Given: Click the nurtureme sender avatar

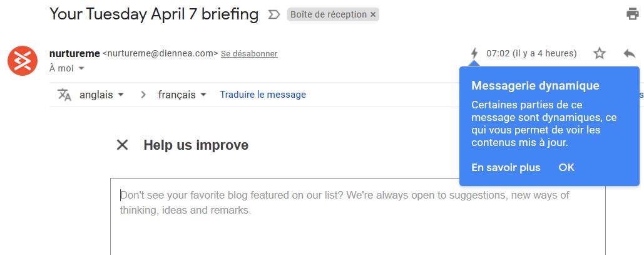Looking at the screenshot, I should point(23,60).
